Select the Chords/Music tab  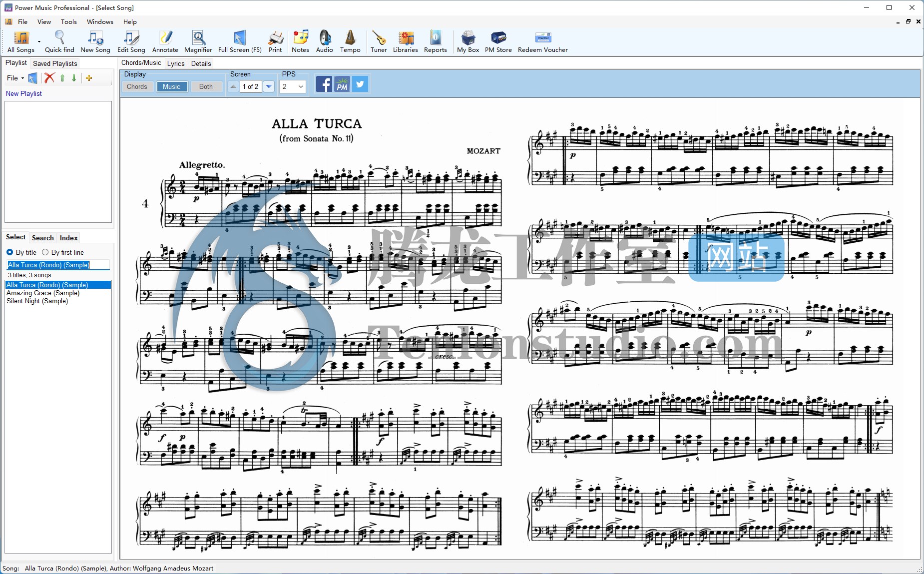point(141,63)
